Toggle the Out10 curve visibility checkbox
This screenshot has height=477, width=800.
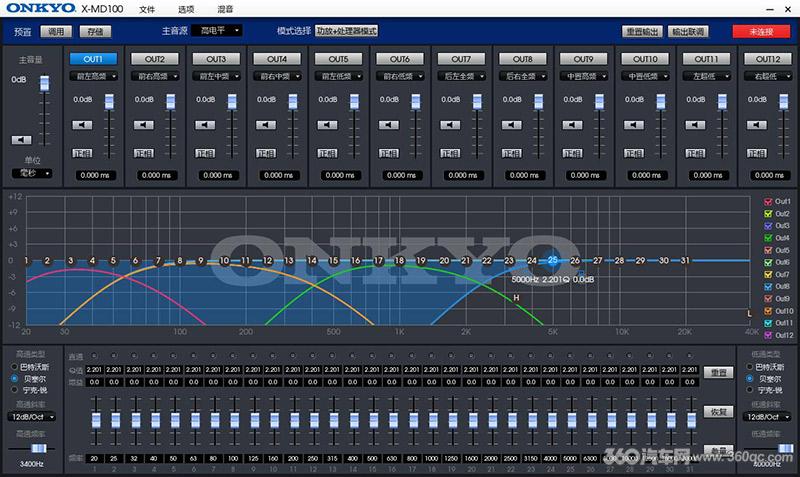coord(768,311)
